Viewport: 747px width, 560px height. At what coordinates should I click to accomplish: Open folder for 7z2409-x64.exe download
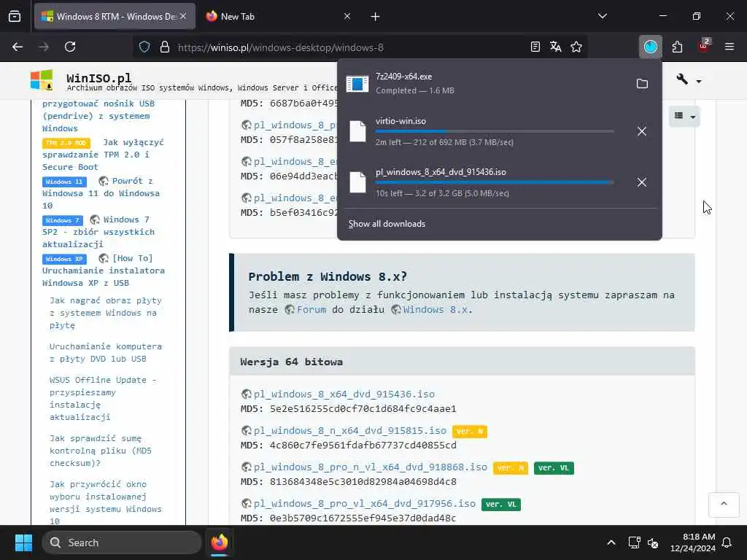point(642,84)
